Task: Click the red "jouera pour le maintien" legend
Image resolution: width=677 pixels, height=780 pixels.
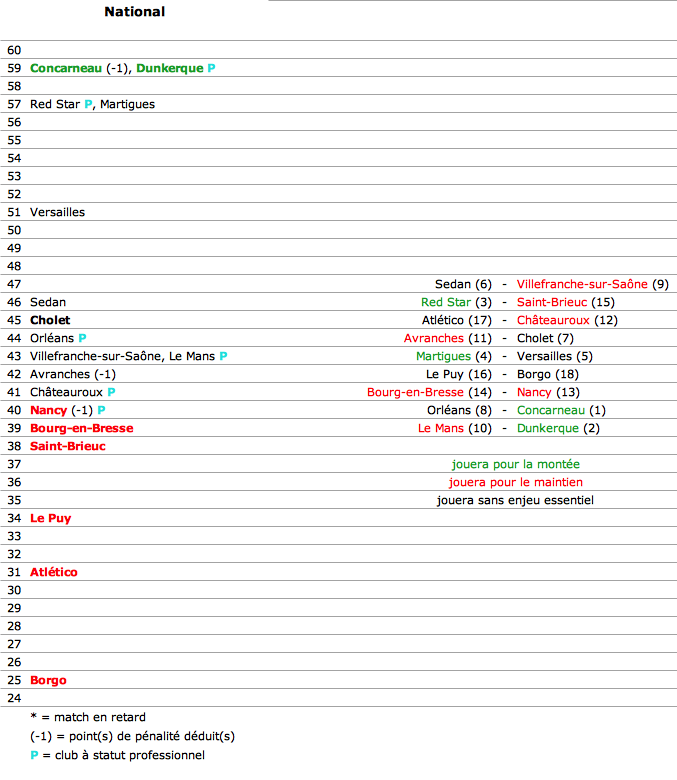Action: point(515,482)
